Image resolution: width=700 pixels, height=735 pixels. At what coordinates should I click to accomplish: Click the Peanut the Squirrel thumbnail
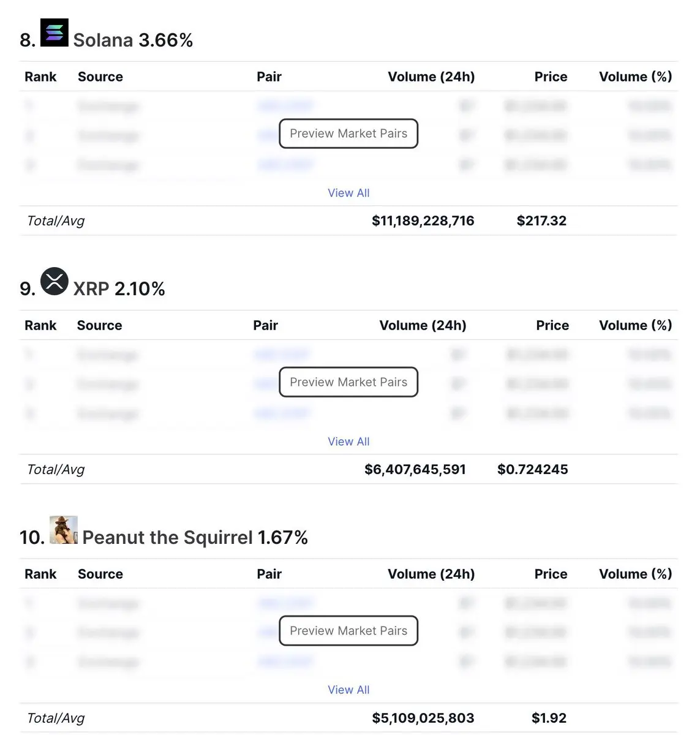point(64,530)
